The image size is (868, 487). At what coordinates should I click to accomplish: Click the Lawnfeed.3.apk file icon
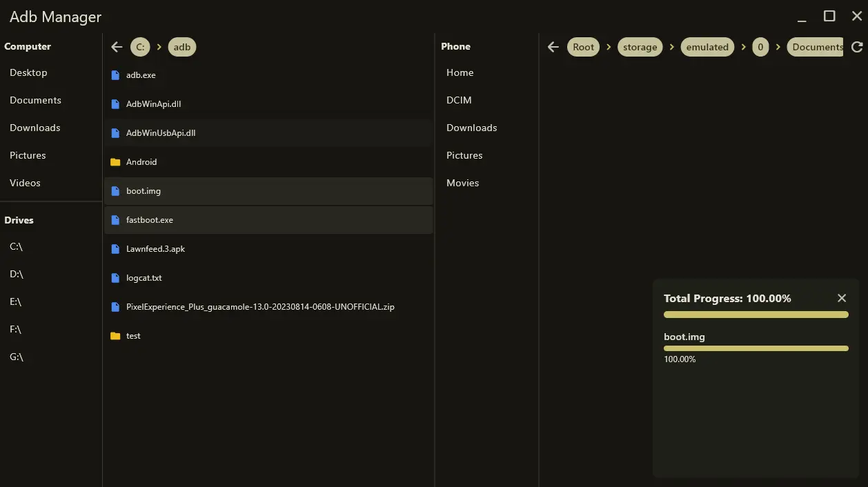point(115,249)
